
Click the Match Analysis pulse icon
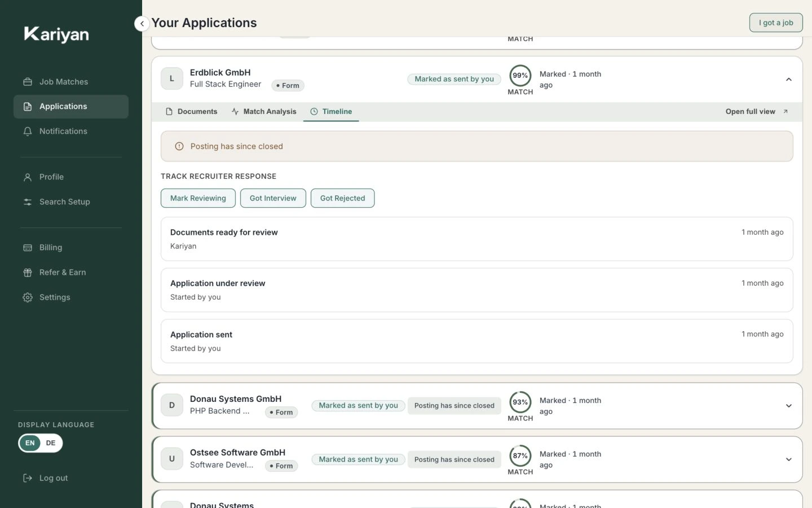(x=235, y=112)
